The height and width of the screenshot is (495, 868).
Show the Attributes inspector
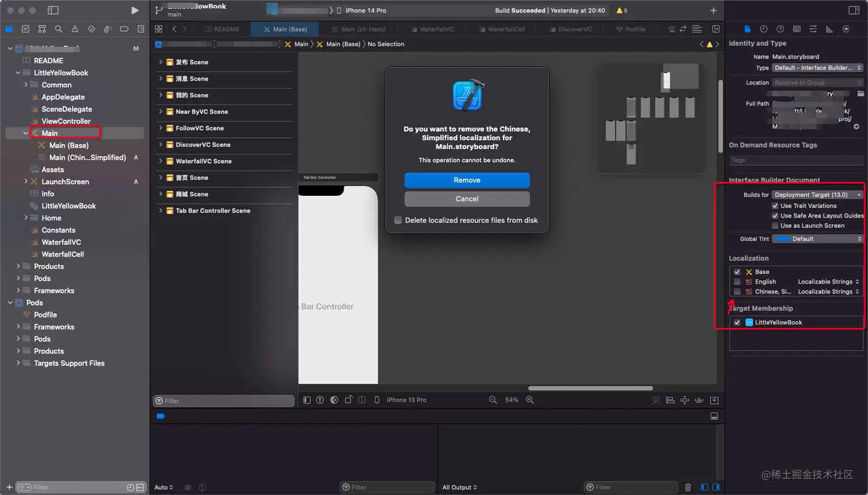[813, 29]
